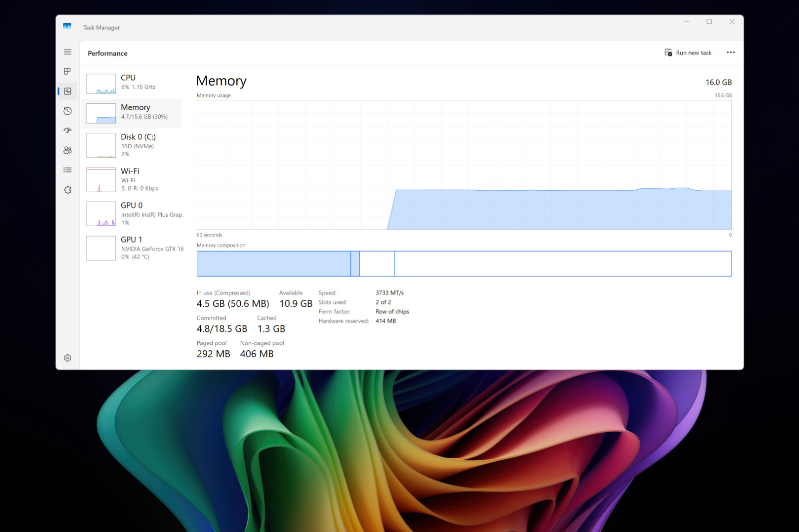Click the Form factor value Row of chips

click(x=392, y=312)
